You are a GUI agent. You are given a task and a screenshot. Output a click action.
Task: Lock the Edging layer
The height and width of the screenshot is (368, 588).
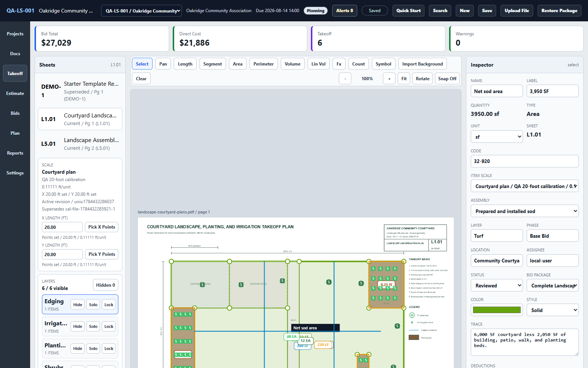(x=109, y=305)
